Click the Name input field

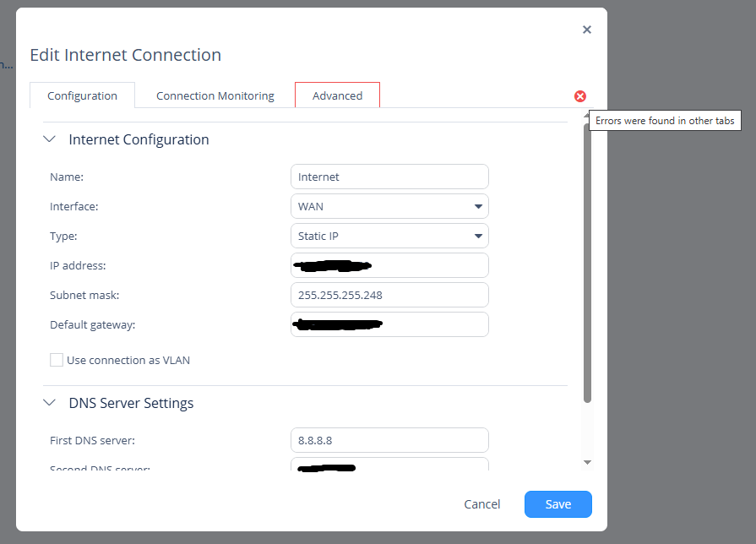pyautogui.click(x=389, y=177)
